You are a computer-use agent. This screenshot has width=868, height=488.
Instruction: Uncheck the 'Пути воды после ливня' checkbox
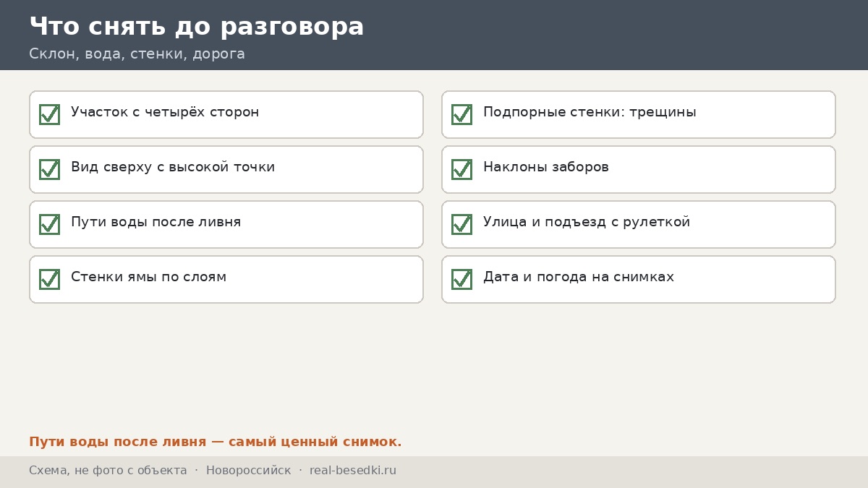point(49,224)
